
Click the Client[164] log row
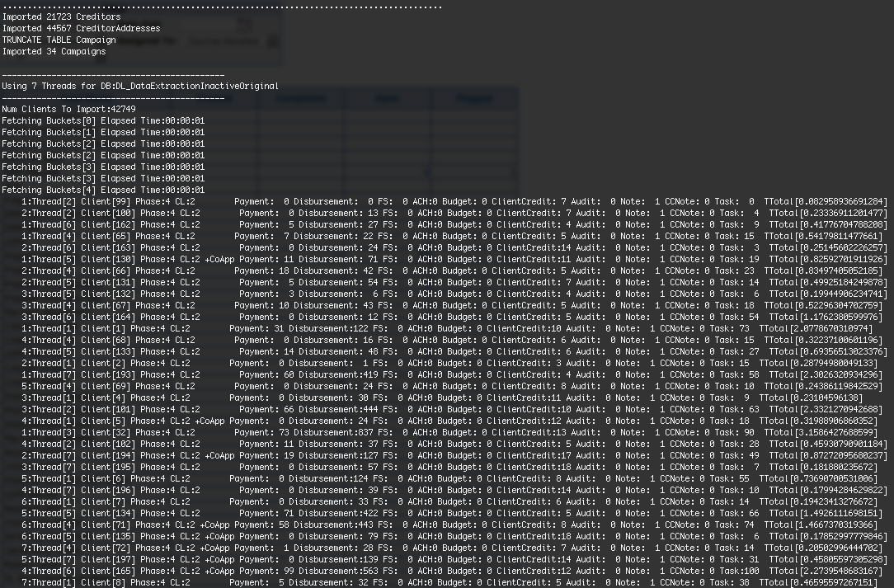tap(452, 318)
